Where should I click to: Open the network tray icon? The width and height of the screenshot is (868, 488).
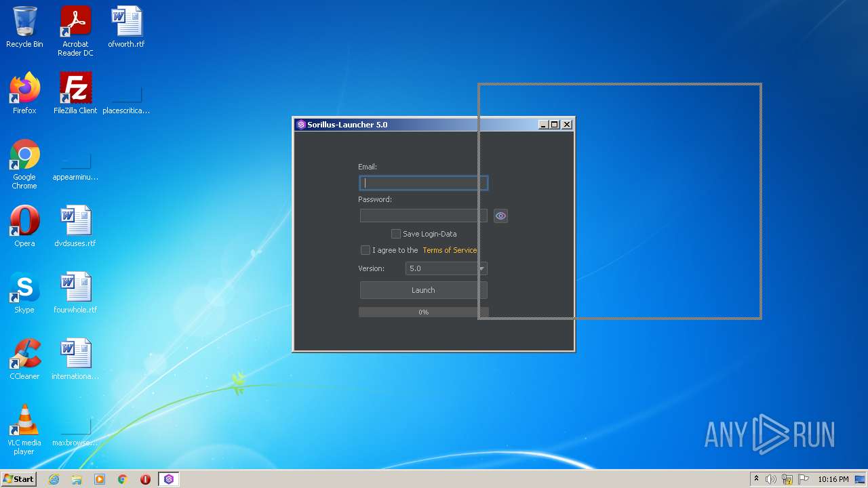[787, 479]
